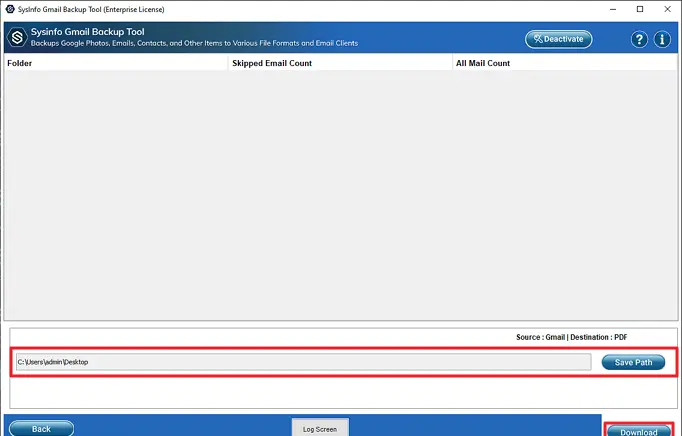Open the info icon in the header
This screenshot has height=436, width=682.
662,40
